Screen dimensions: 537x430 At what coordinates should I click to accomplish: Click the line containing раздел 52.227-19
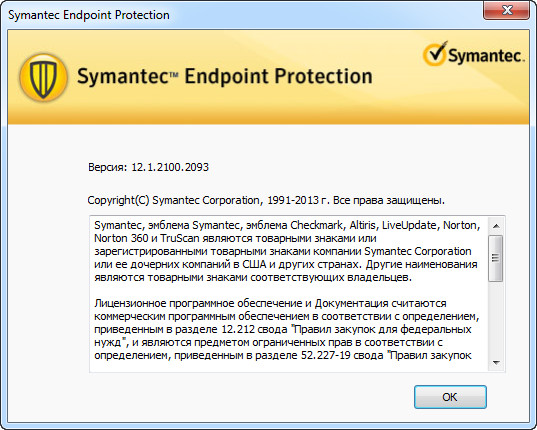coord(283,355)
